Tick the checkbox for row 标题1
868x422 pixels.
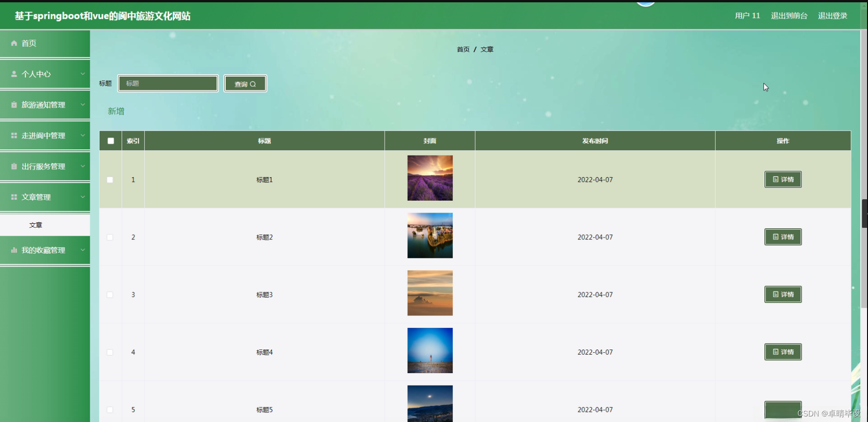[x=110, y=179]
